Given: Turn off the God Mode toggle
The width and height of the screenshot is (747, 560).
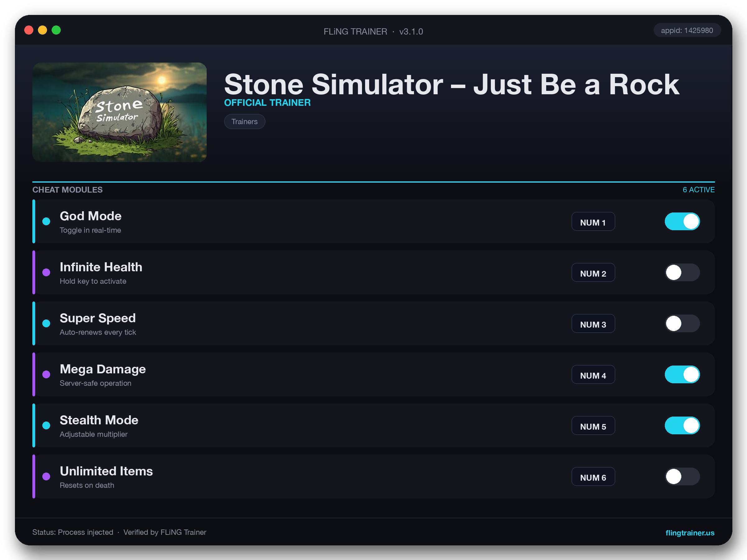Looking at the screenshot, I should point(682,222).
